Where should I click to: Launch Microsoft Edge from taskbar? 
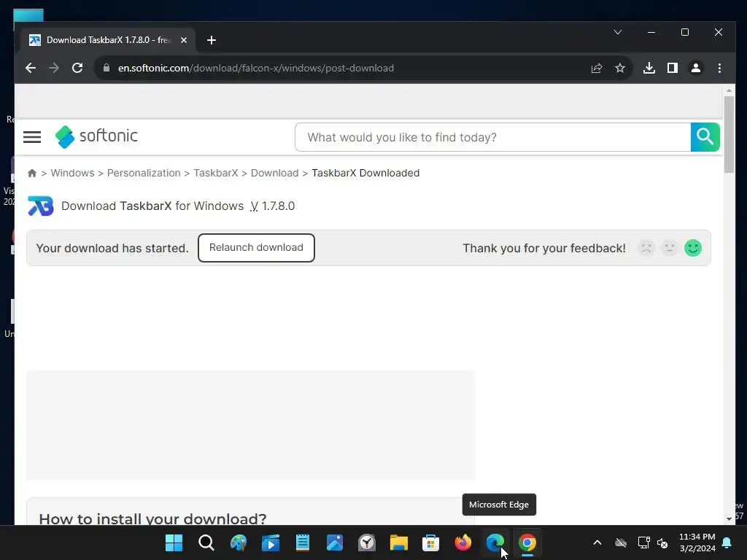tap(495, 542)
